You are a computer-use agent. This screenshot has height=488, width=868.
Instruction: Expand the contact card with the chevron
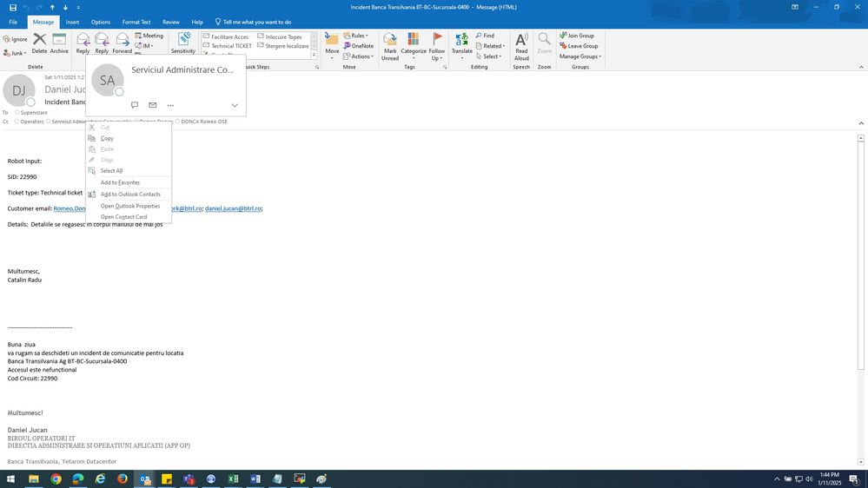[x=235, y=105]
